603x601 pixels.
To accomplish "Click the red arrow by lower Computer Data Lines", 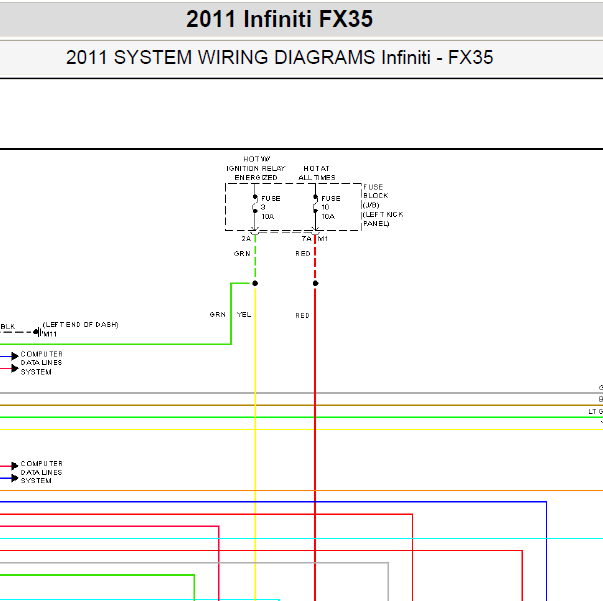I will (x=15, y=466).
